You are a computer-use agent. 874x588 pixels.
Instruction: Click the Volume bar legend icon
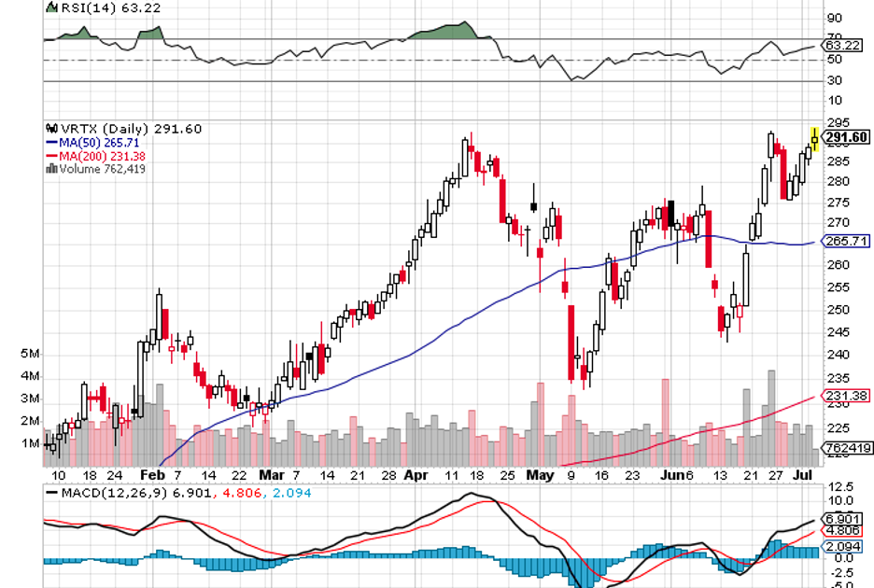coord(52,169)
